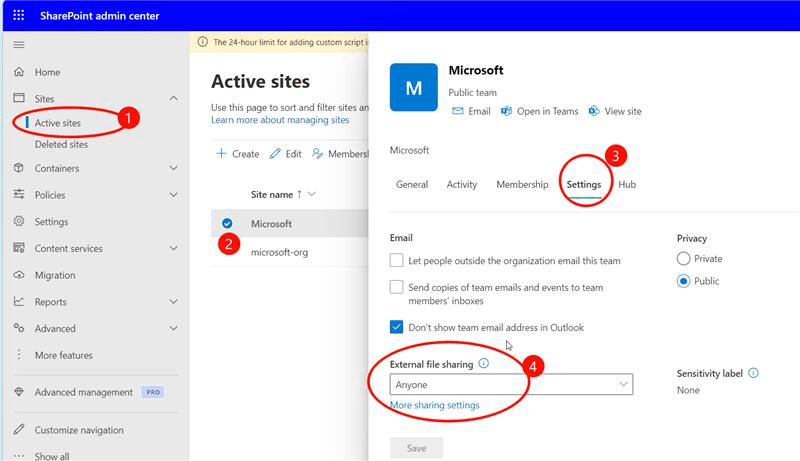This screenshot has width=800, height=461.
Task: Click the Advanced icon in sidebar
Action: click(x=19, y=328)
